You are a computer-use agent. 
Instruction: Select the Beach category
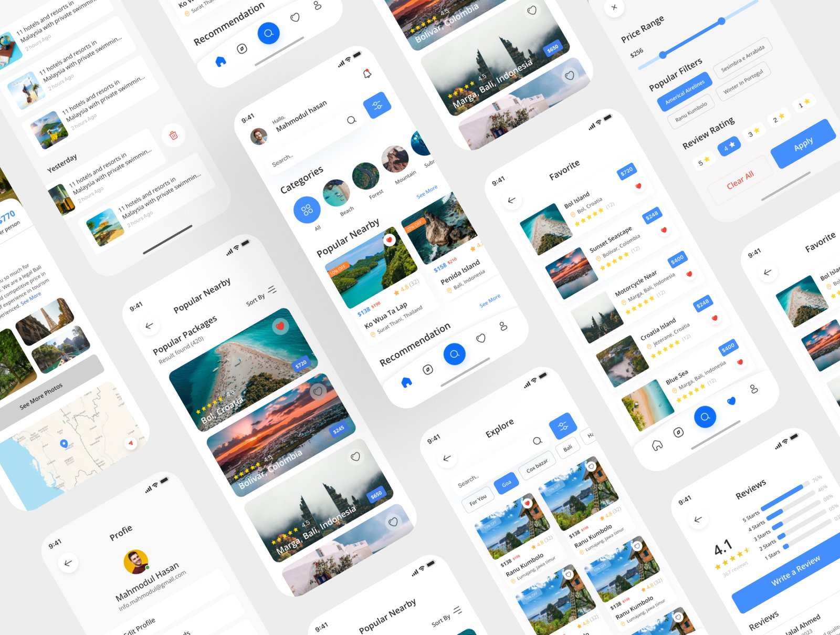337,194
